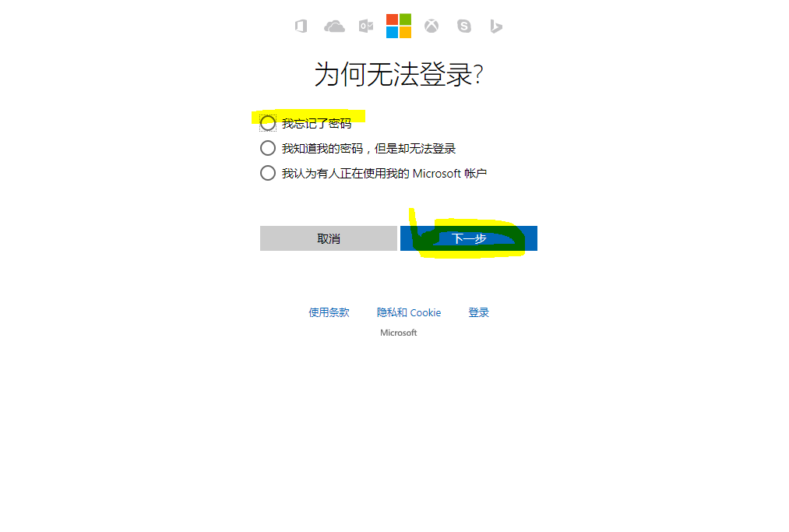The width and height of the screenshot is (789, 532).
Task: Click the gray 取消 button
Action: [x=329, y=238]
